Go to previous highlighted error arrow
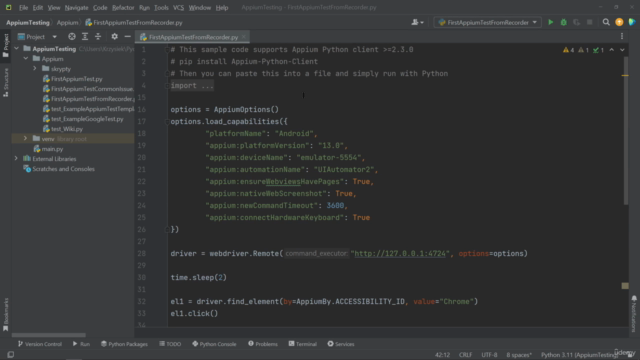Image resolution: width=640 pixels, height=360 pixels. 611,50
